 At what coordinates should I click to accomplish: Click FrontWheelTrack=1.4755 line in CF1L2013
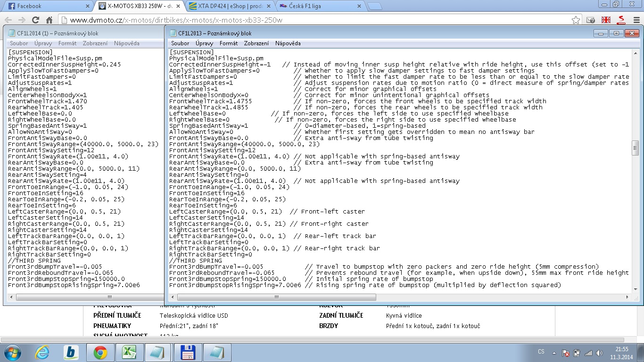click(x=211, y=101)
